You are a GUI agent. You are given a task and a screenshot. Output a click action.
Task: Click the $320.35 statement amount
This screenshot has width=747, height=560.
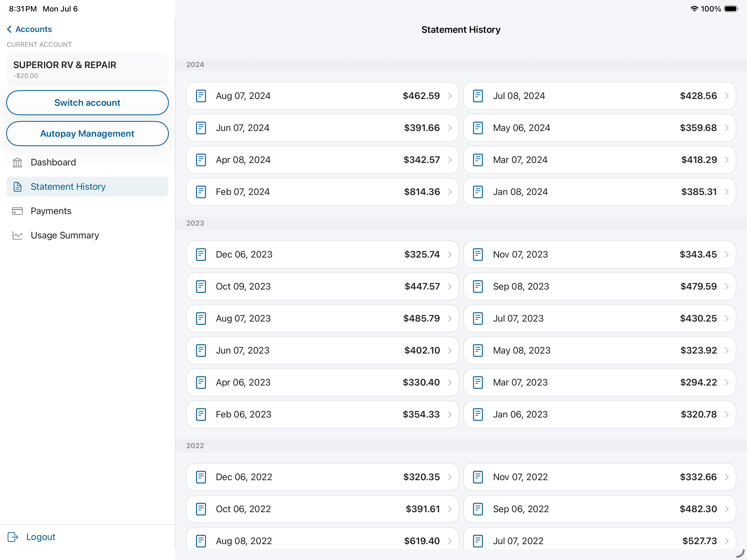click(421, 477)
